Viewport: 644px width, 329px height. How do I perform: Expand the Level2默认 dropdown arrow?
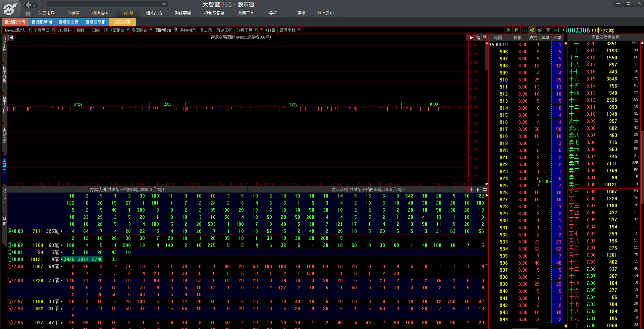click(29, 30)
